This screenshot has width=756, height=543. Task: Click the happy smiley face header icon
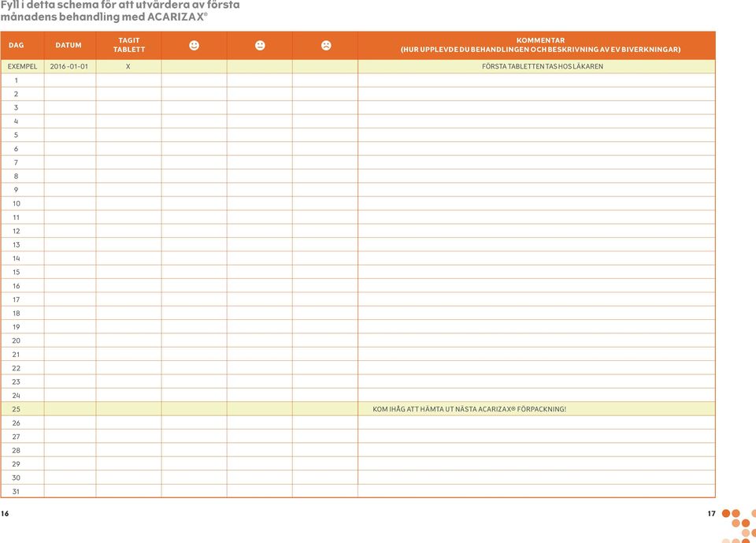click(194, 46)
